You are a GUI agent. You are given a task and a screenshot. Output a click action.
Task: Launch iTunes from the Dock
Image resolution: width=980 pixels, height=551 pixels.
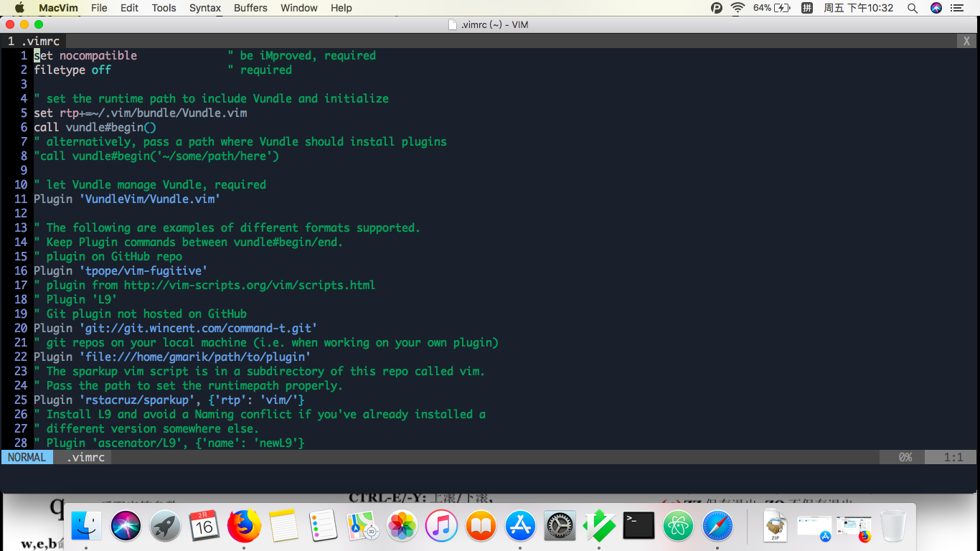(x=441, y=526)
